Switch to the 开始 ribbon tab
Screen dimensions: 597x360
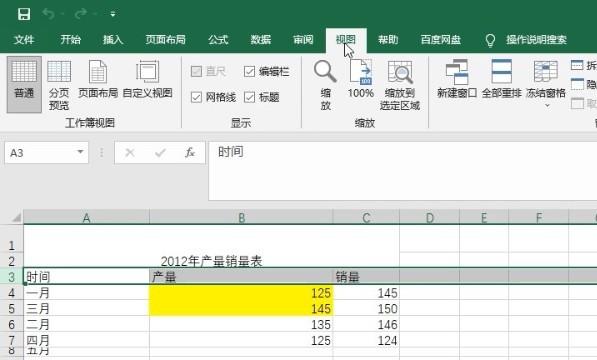click(70, 40)
